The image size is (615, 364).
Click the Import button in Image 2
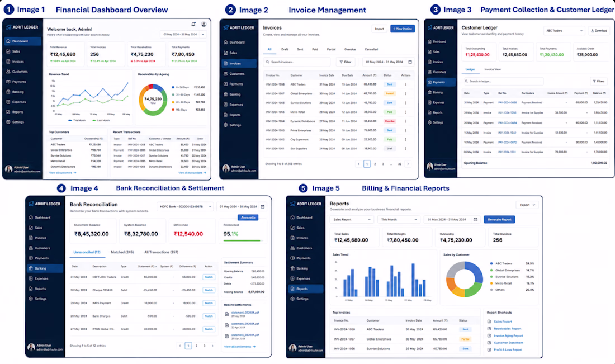pyautogui.click(x=379, y=29)
